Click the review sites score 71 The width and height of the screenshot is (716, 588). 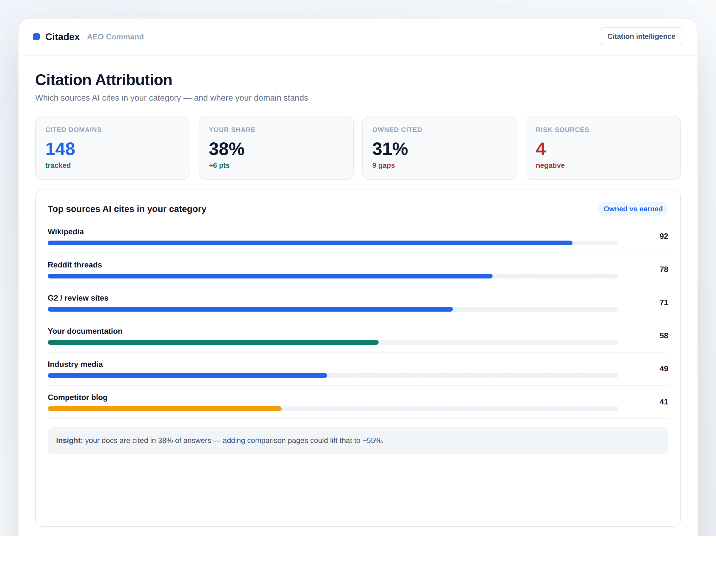(663, 302)
